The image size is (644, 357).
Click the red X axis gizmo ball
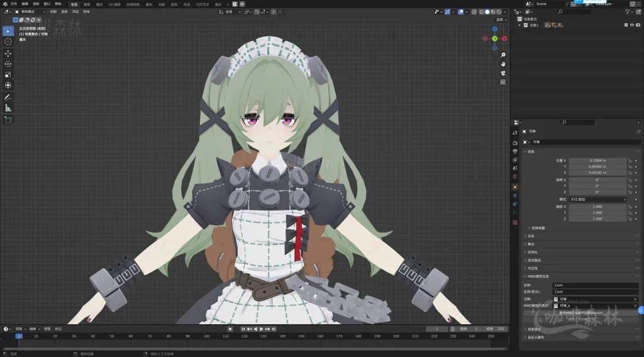click(x=504, y=38)
